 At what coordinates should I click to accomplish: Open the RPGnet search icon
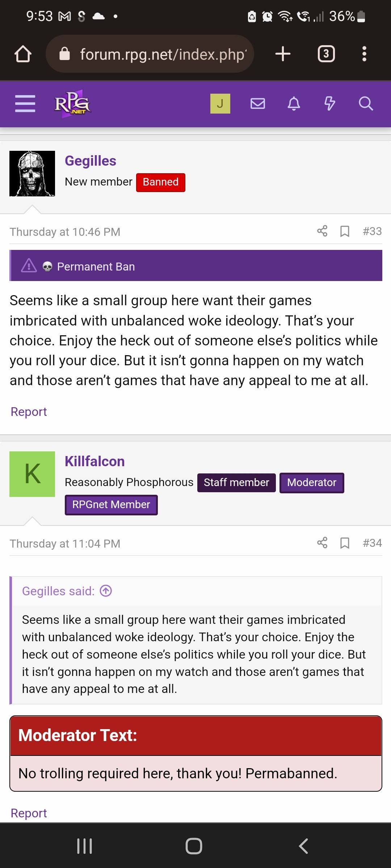pyautogui.click(x=366, y=104)
